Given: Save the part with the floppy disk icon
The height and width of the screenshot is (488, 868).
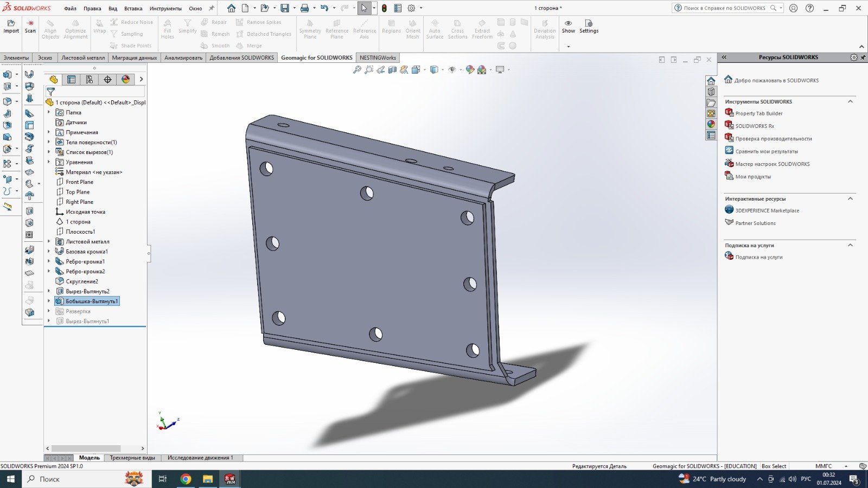Looking at the screenshot, I should coord(285,8).
